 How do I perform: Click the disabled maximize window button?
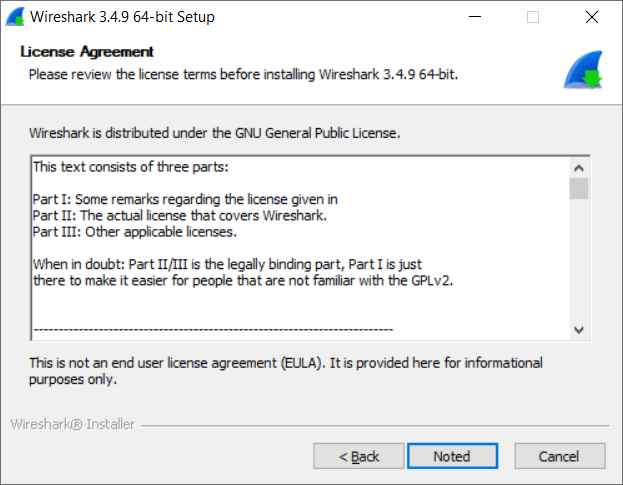[533, 17]
